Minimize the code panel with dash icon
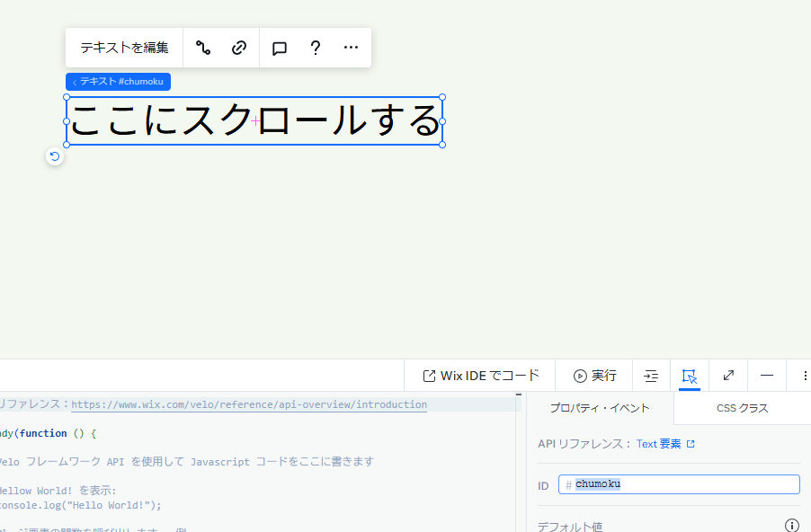Viewport: 811px width, 532px height. pyautogui.click(x=767, y=376)
